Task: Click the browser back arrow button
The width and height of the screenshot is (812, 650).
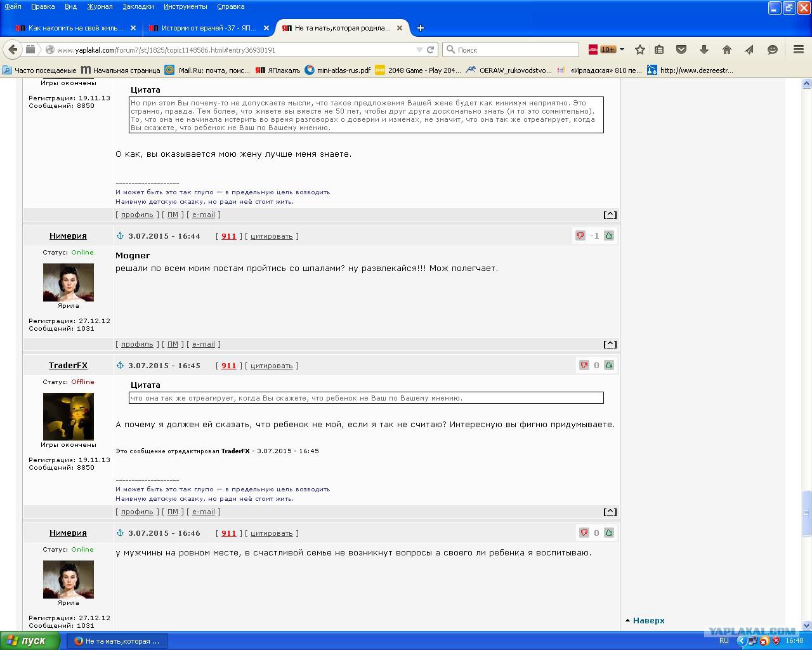Action: pyautogui.click(x=13, y=50)
